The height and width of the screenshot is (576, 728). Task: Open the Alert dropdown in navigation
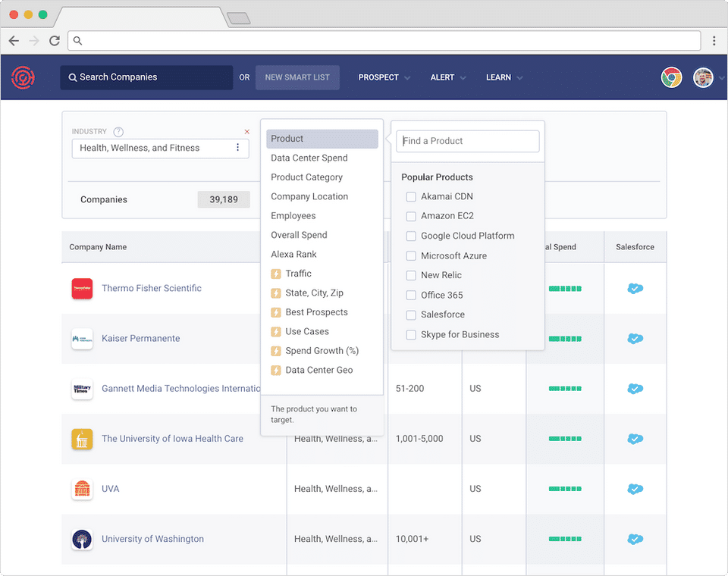(447, 77)
